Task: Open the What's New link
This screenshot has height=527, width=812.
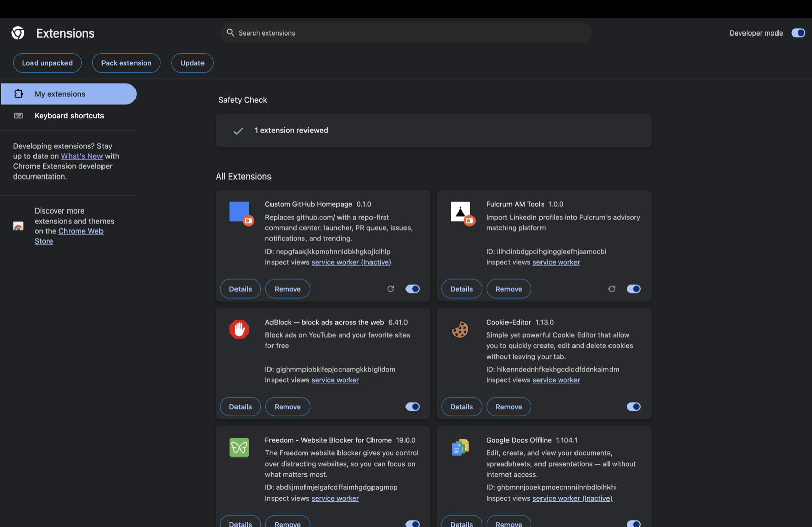Action: click(82, 156)
